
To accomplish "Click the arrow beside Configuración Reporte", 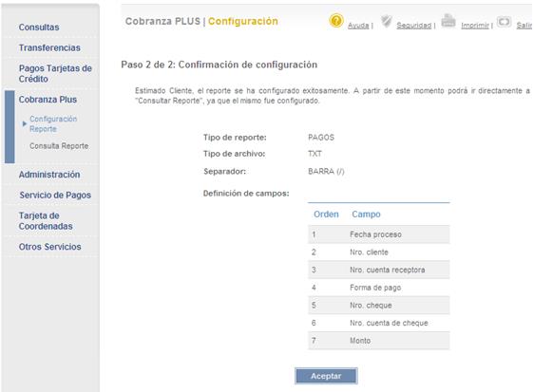I will (x=24, y=123).
